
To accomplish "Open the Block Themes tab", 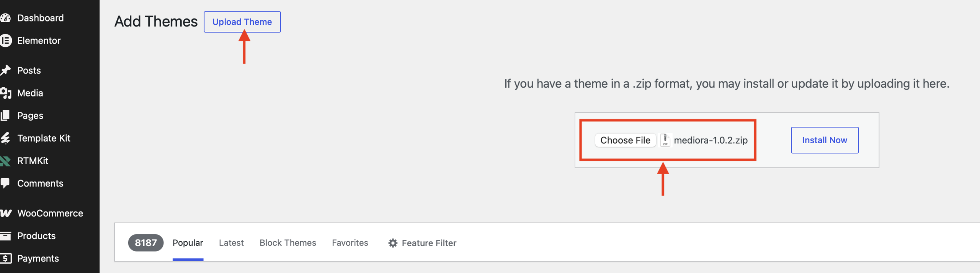I will tap(288, 243).
